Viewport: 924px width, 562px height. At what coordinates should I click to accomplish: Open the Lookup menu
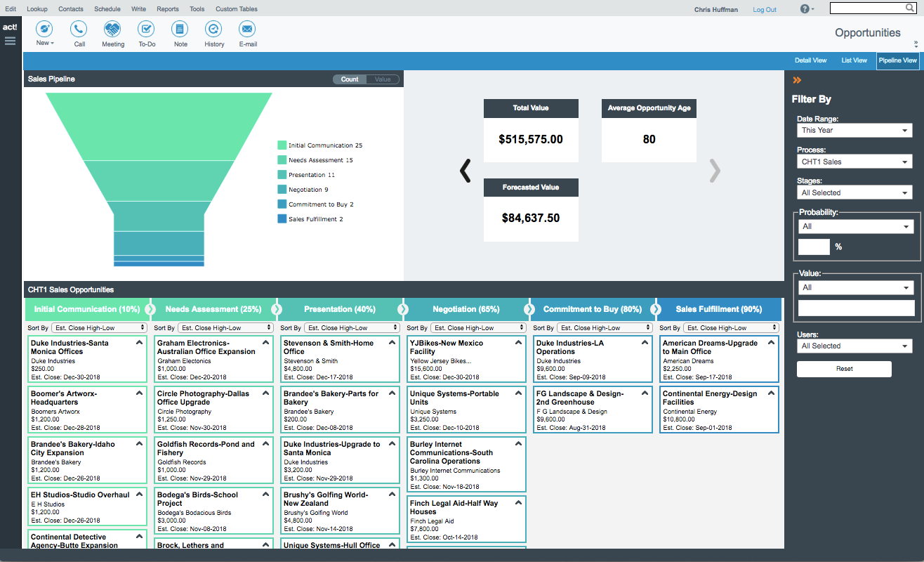tap(37, 9)
